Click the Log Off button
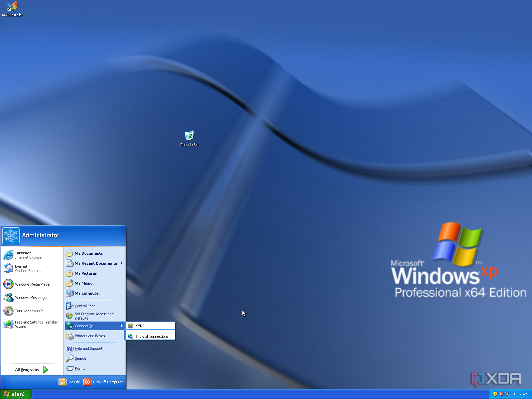The image size is (532, 399). (x=69, y=382)
